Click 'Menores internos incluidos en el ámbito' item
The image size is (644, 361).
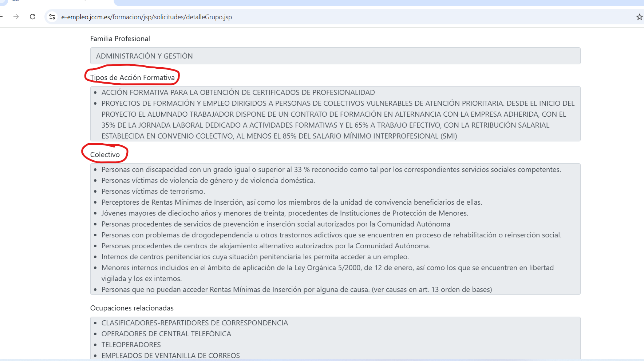click(328, 273)
